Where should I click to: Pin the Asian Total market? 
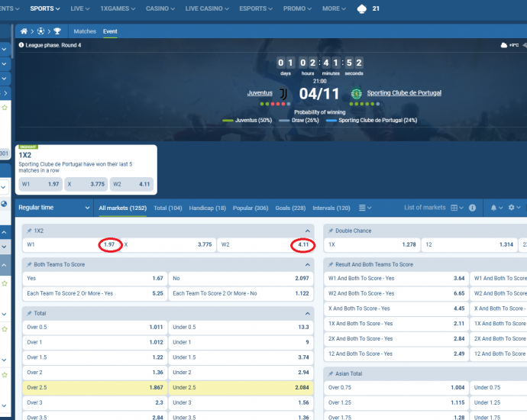(331, 373)
